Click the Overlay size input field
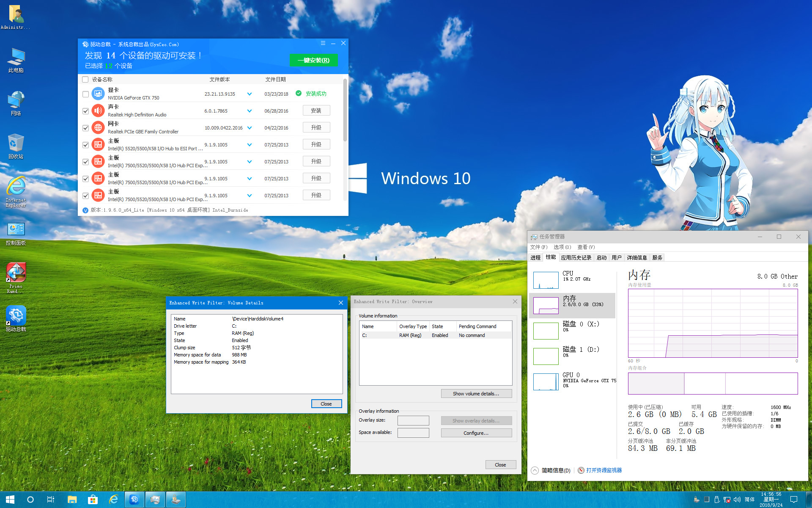Image resolution: width=812 pixels, height=508 pixels. click(x=413, y=420)
